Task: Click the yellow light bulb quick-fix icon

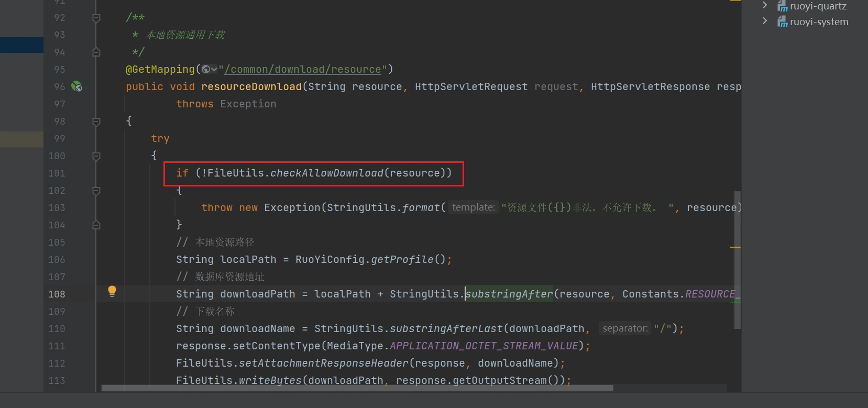Action: tap(112, 291)
